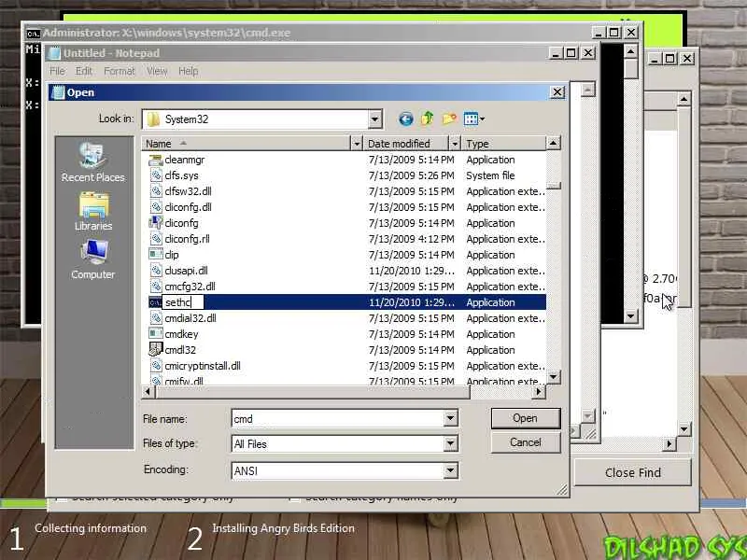The height and width of the screenshot is (560, 747).
Task: Select the cmdial32.dll file icon
Action: click(x=156, y=318)
